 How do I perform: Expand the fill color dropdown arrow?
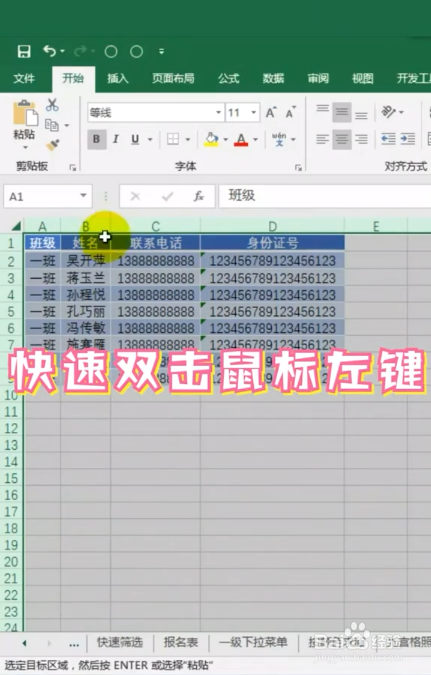tap(225, 139)
